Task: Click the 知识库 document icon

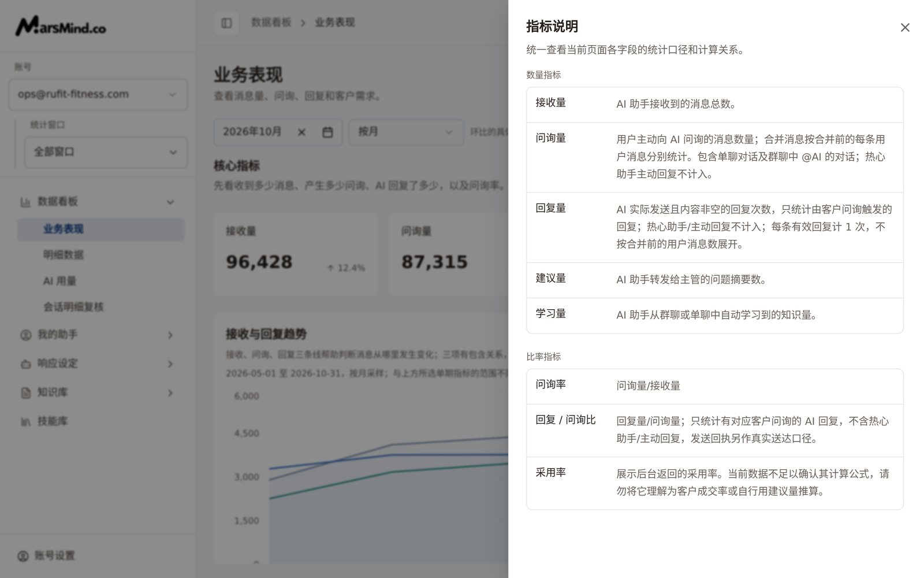Action: click(25, 393)
